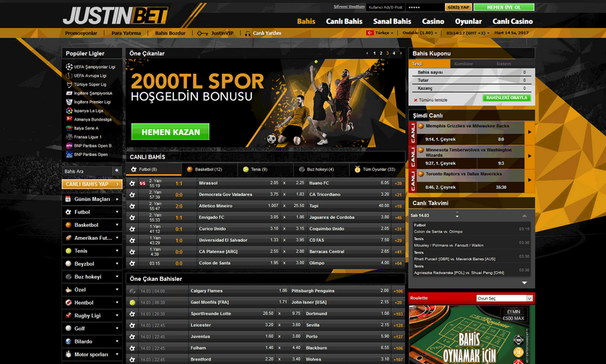Switch to Tüm Oyunlar (33) tab
The width and height of the screenshot is (606, 364).
click(377, 169)
